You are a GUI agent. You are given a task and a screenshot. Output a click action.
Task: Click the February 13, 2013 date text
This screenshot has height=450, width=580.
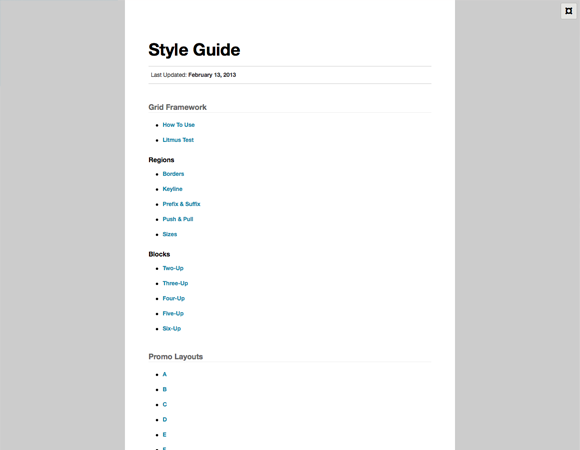[x=212, y=75]
